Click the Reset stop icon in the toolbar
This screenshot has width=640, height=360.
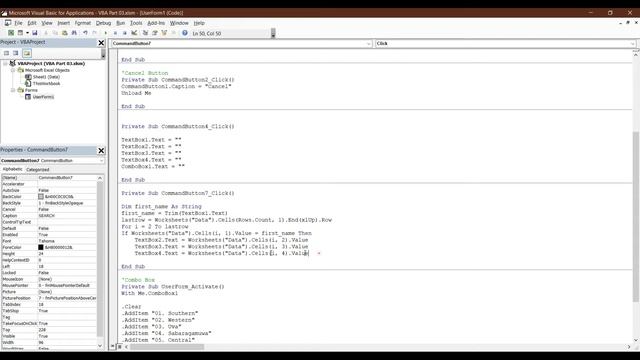point(124,33)
